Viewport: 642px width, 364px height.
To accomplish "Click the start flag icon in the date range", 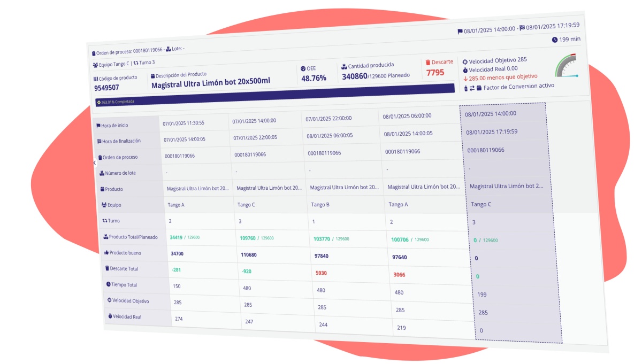I will (460, 32).
